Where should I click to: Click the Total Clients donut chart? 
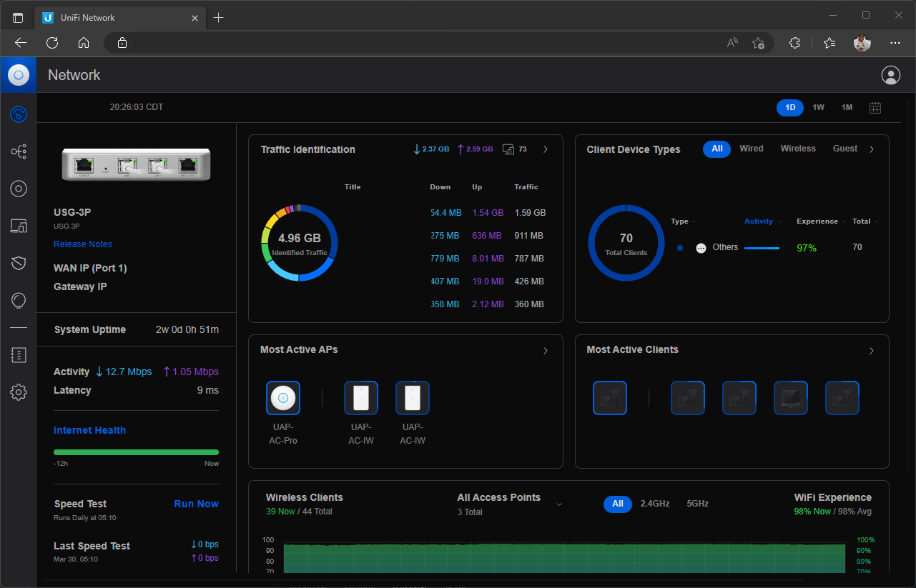[x=626, y=243]
